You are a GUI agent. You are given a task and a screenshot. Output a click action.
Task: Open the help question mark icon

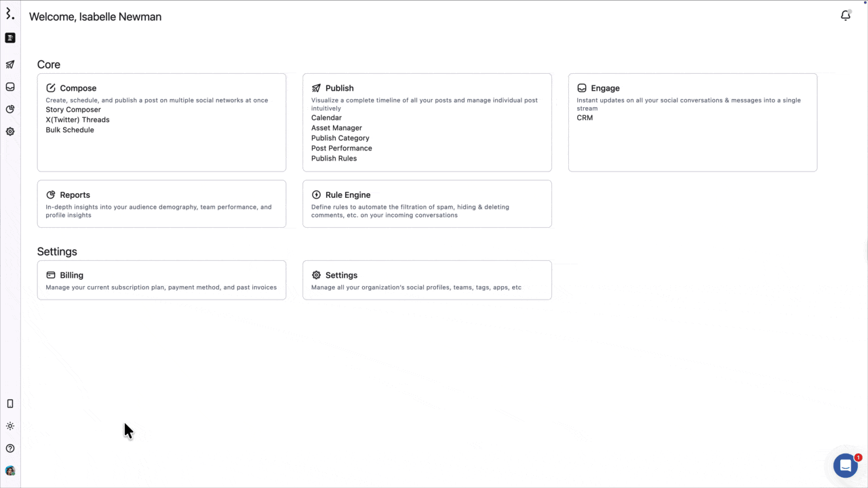pyautogui.click(x=10, y=448)
